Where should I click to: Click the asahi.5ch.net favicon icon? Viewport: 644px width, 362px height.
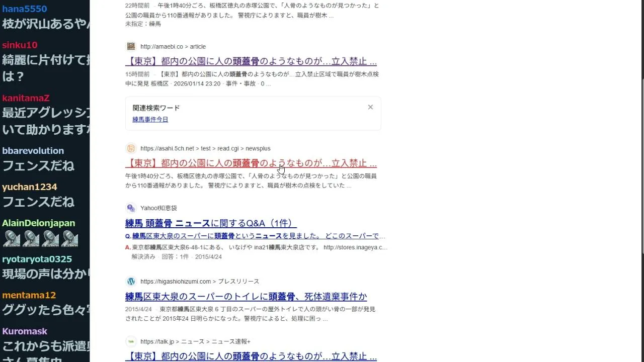(x=131, y=148)
